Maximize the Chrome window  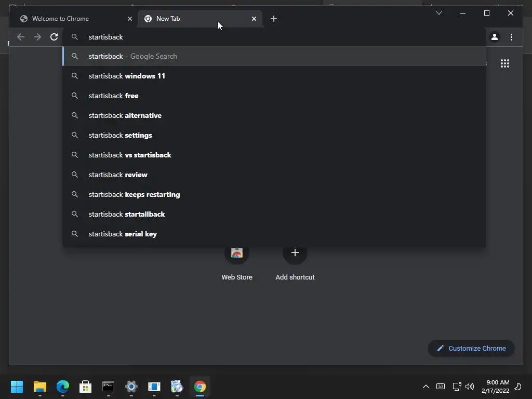click(486, 13)
